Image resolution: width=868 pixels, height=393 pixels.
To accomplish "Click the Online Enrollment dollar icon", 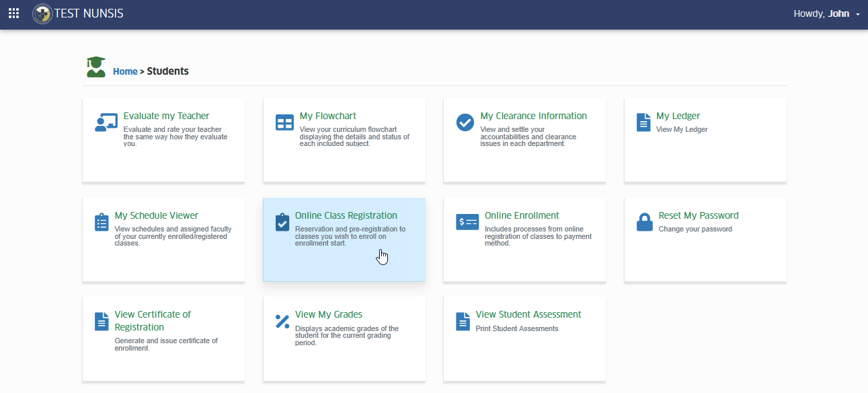I will [467, 222].
